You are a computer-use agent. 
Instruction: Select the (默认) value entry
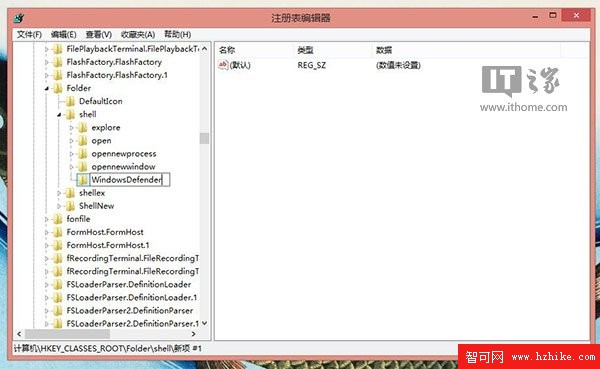240,65
